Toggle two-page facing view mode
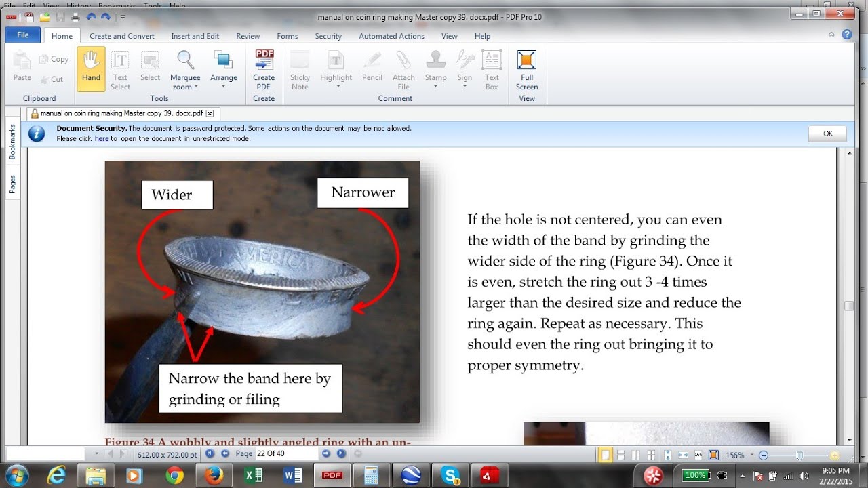The height and width of the screenshot is (488, 868). click(635, 455)
